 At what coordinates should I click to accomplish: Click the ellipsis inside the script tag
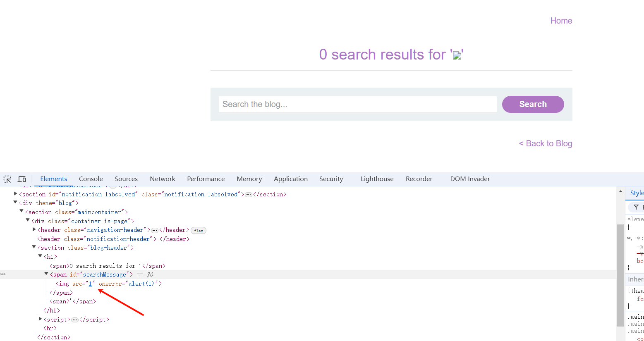click(75, 320)
